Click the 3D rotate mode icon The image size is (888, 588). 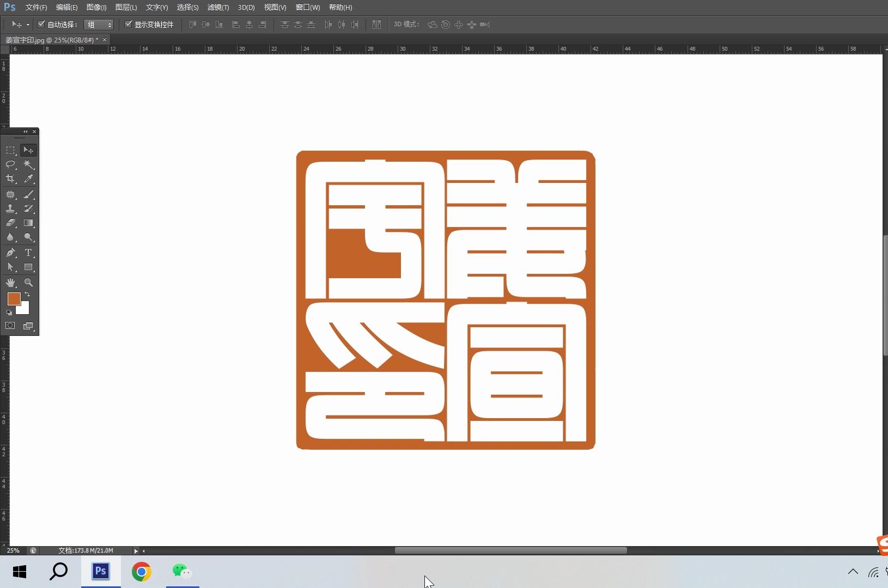[x=432, y=24]
